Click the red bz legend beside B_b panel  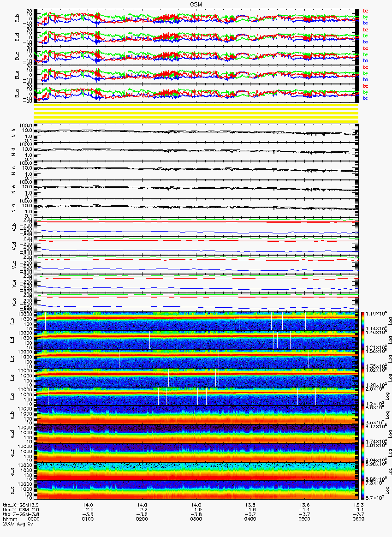[365, 11]
